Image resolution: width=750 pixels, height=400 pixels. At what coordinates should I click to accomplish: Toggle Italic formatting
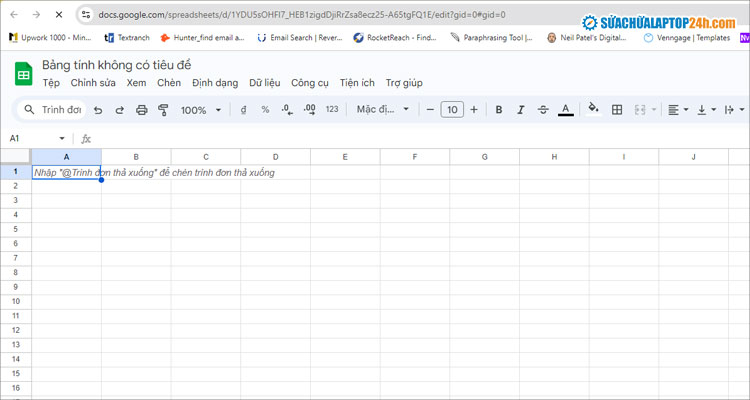(520, 110)
